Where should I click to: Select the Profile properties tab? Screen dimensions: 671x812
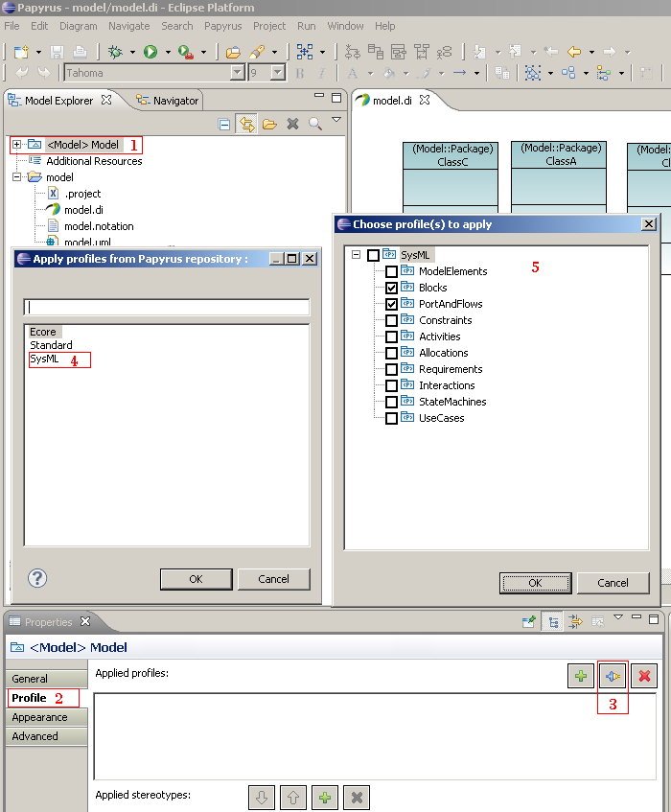coord(47,698)
